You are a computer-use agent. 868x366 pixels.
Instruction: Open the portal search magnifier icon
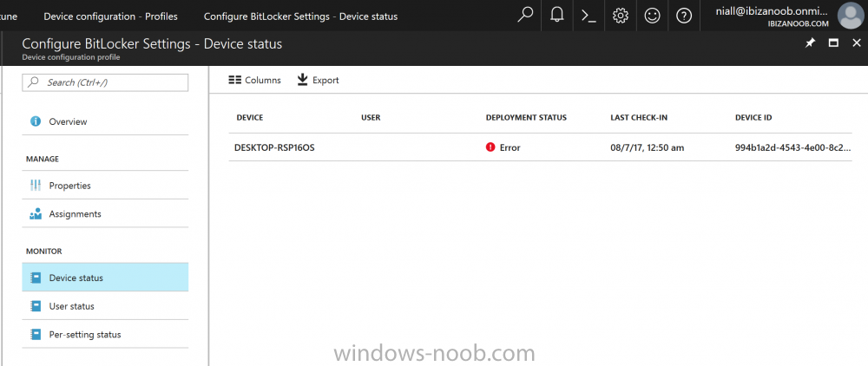pos(525,16)
